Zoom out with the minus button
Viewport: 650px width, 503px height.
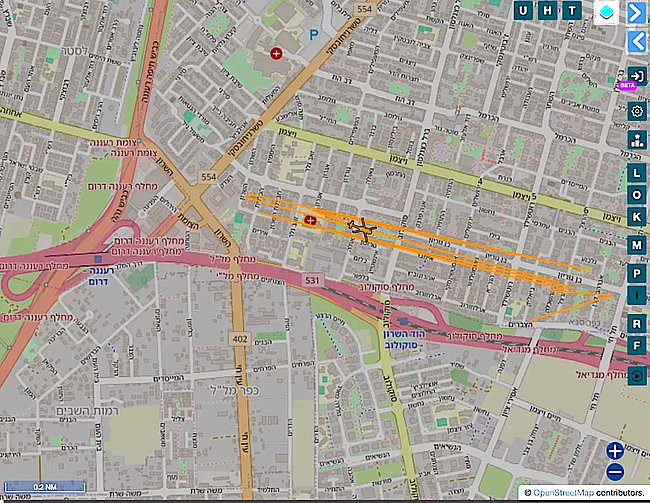(615, 471)
